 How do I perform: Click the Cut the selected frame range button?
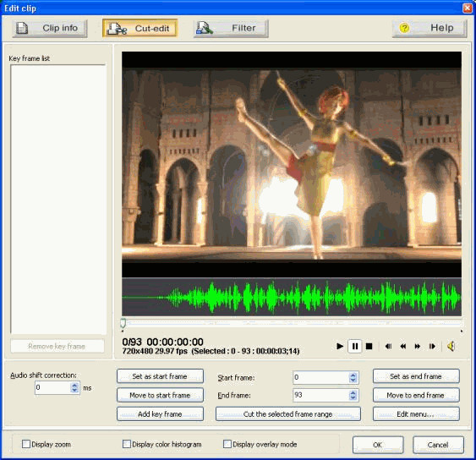point(288,413)
